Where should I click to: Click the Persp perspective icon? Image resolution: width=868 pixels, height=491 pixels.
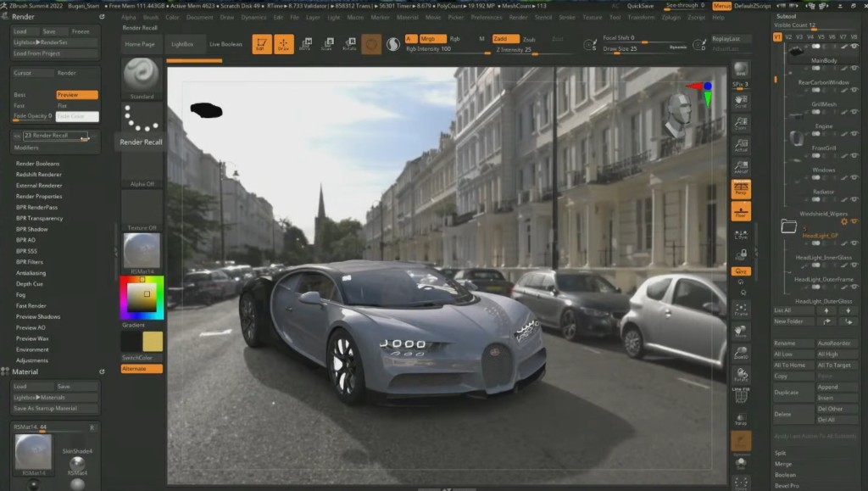coord(741,189)
